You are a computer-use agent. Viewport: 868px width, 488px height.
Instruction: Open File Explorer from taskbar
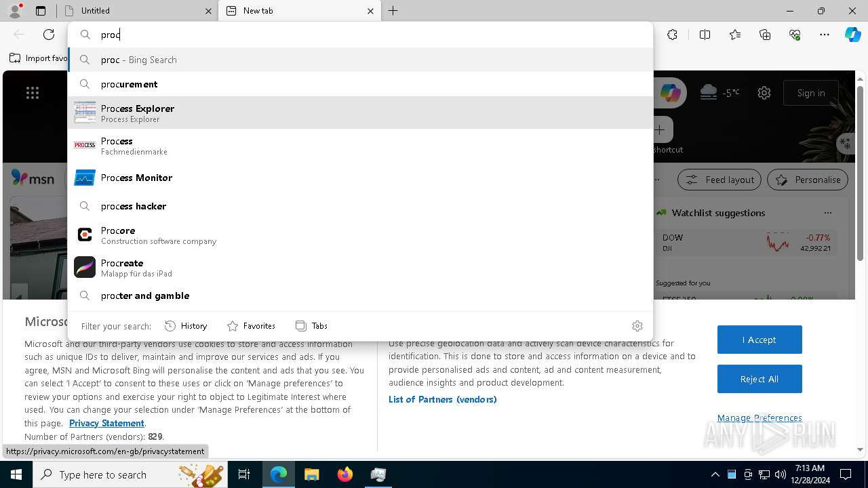(x=312, y=474)
